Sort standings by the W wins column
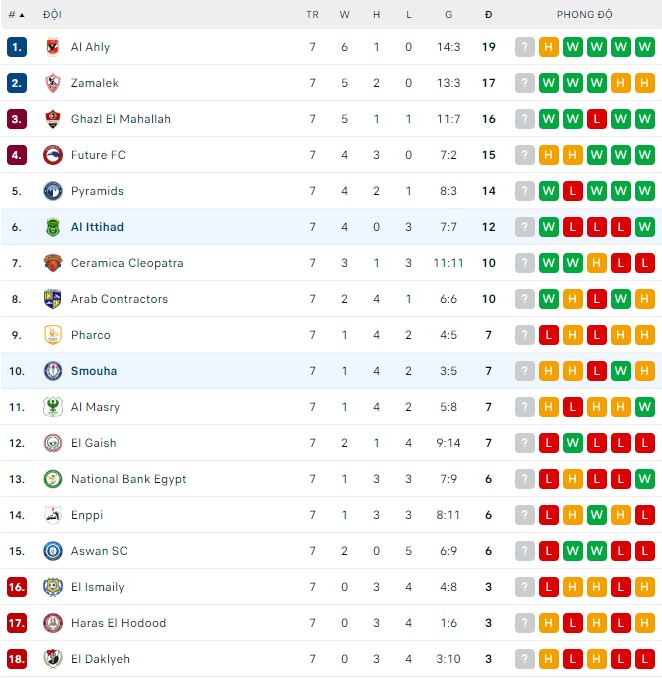This screenshot has width=662, height=678. [x=344, y=15]
